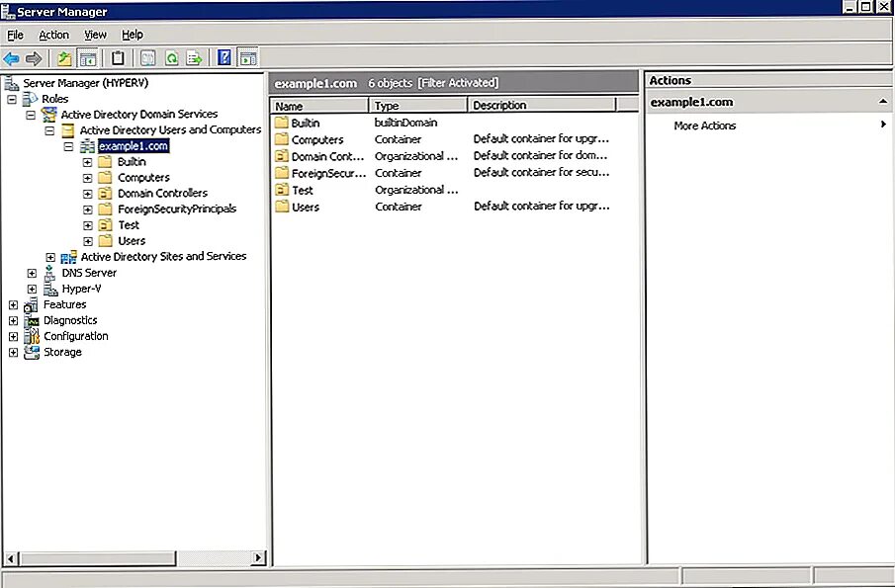
Task: Open the View menu
Action: 95,35
